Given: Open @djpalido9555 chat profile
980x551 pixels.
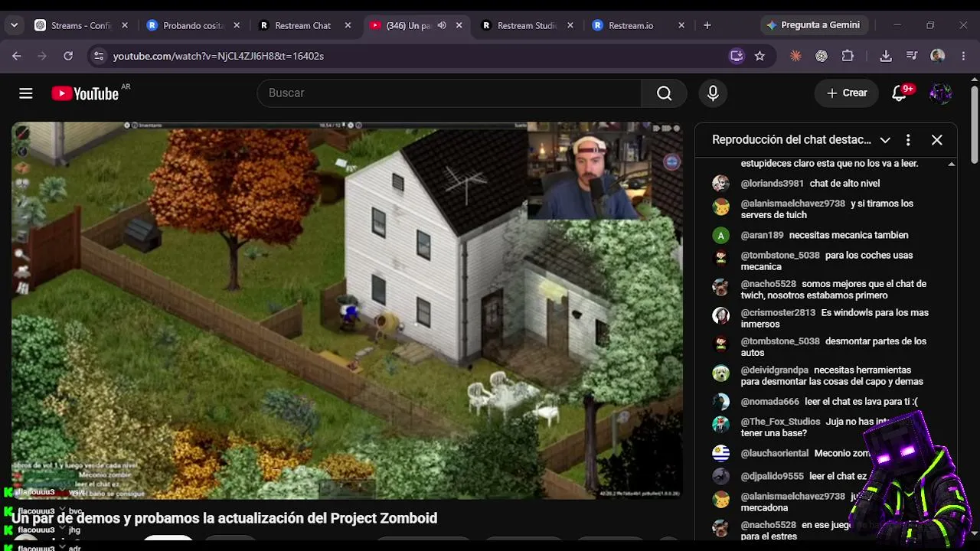Looking at the screenshot, I should click(772, 476).
